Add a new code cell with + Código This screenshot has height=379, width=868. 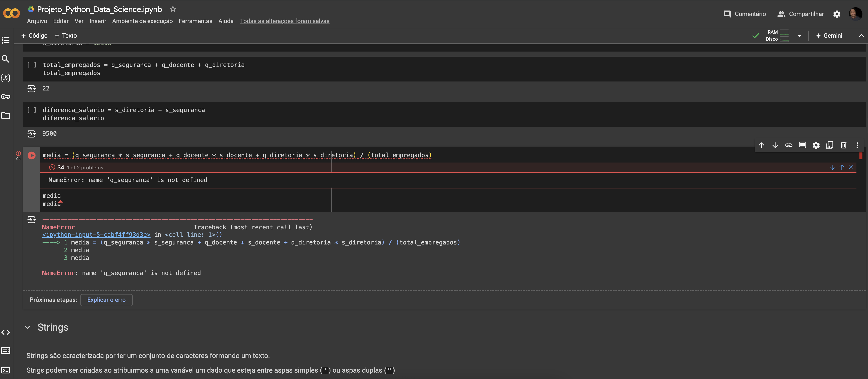(x=34, y=36)
